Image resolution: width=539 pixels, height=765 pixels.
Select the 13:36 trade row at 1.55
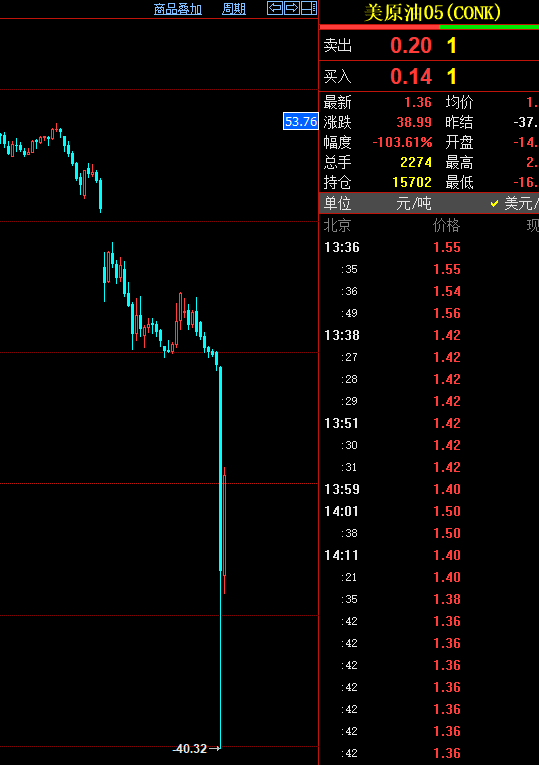(429, 247)
